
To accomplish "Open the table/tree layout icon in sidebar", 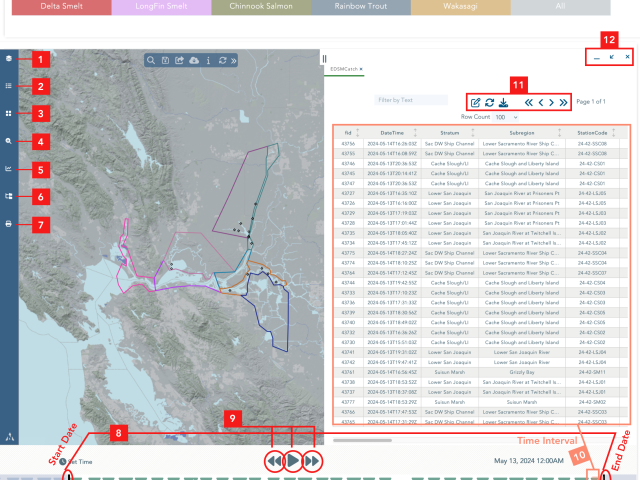I will pos(9,196).
